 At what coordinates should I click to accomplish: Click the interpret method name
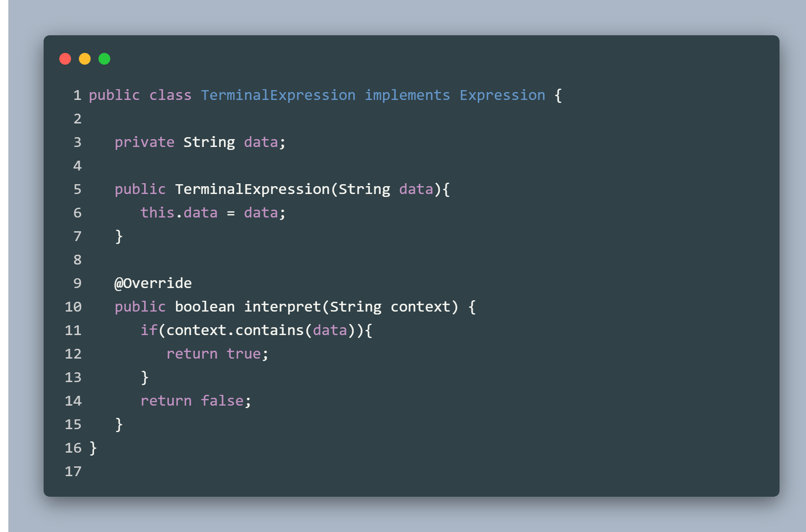283,307
